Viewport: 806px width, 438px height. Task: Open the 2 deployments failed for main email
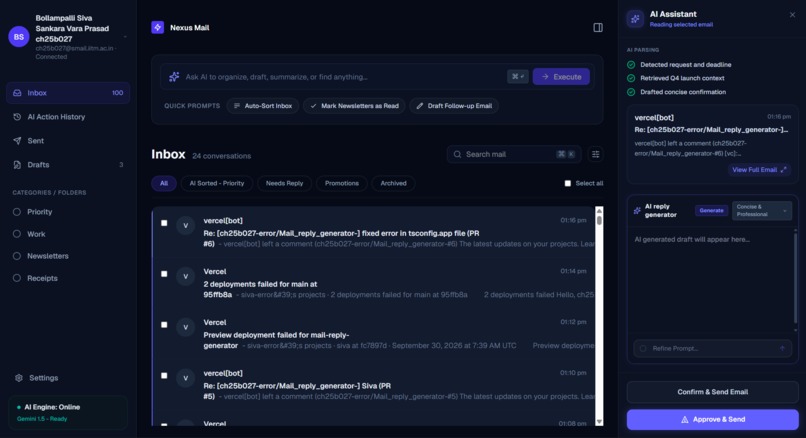coord(373,283)
